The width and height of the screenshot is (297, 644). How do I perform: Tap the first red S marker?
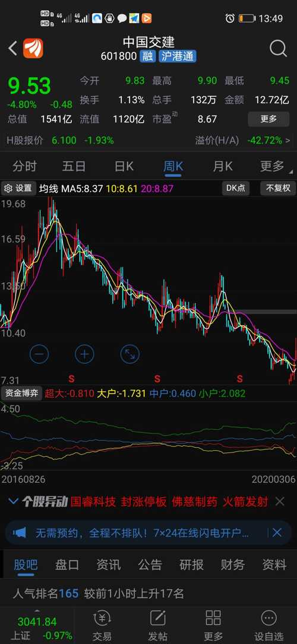pos(71,378)
